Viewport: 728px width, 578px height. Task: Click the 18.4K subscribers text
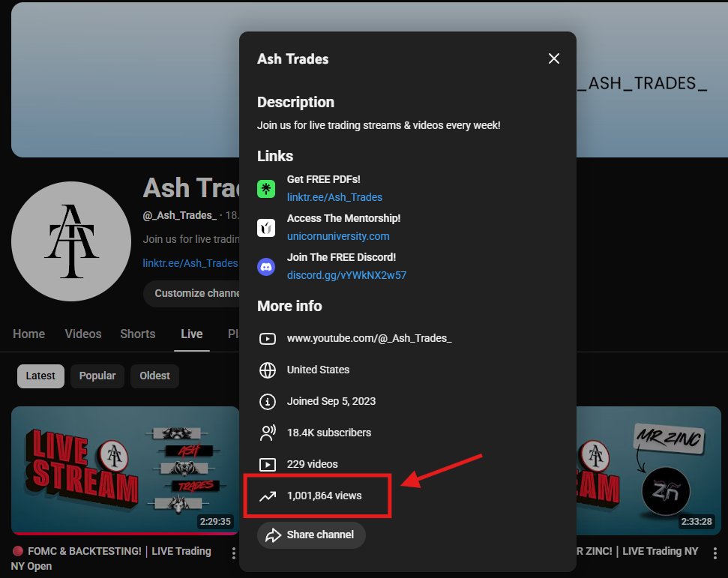(328, 433)
